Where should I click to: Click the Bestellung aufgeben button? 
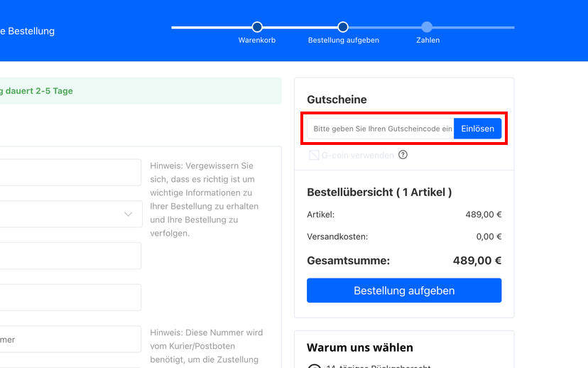click(x=404, y=291)
